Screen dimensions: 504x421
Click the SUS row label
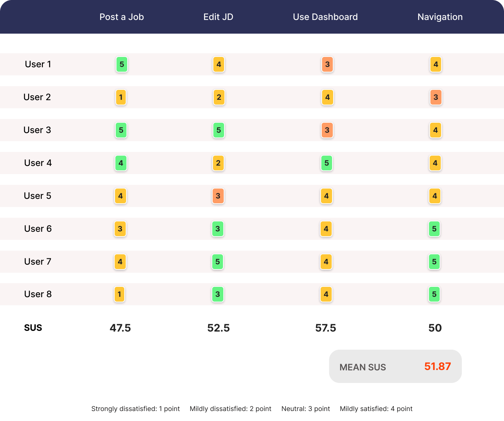tap(33, 328)
